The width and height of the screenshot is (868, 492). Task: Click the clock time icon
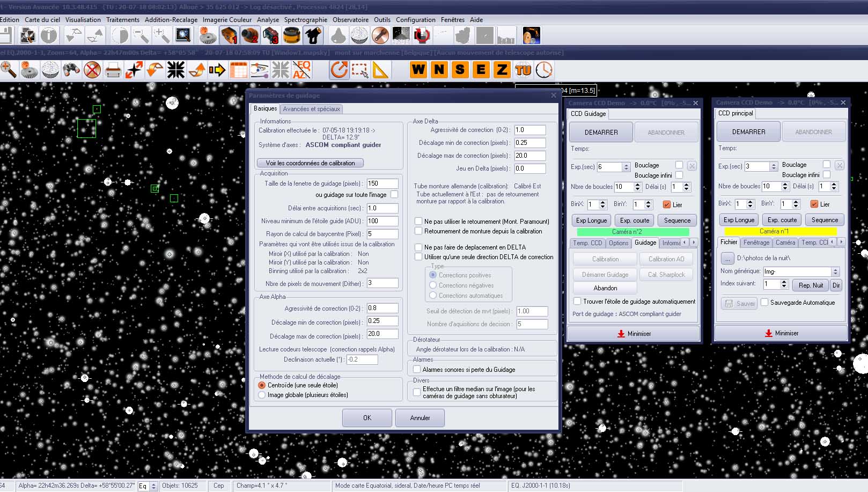544,70
